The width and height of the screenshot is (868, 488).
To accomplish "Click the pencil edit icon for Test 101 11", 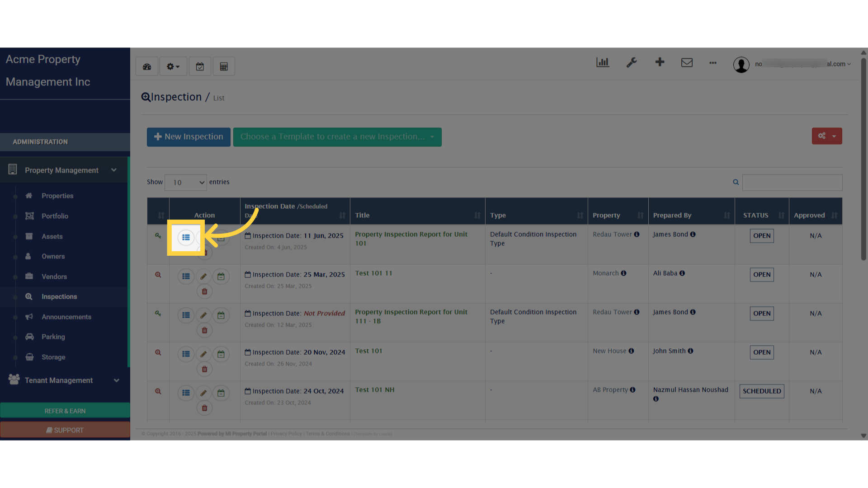I will tap(203, 277).
